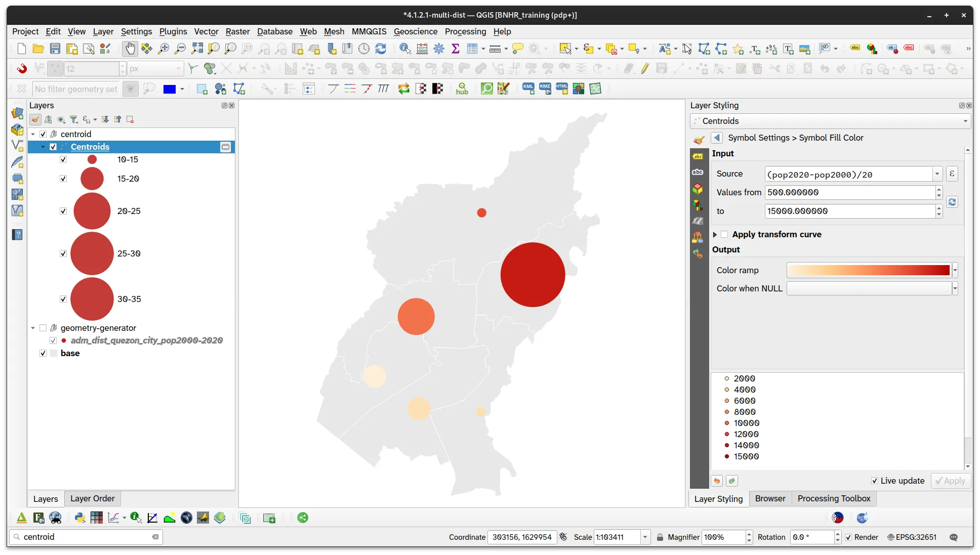Open the Centroids layer selector dropdown
Screen dimensions: 980x555
[x=830, y=121]
